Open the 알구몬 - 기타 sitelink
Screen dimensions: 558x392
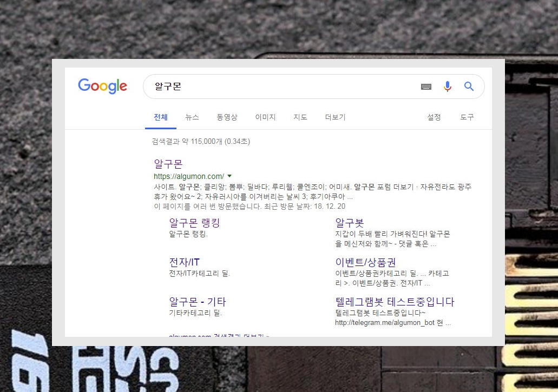point(198,302)
